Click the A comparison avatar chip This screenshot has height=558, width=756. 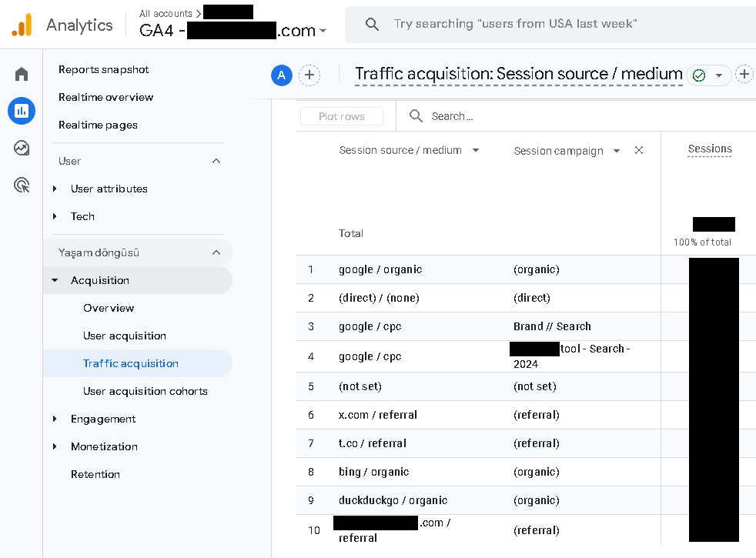tap(281, 75)
